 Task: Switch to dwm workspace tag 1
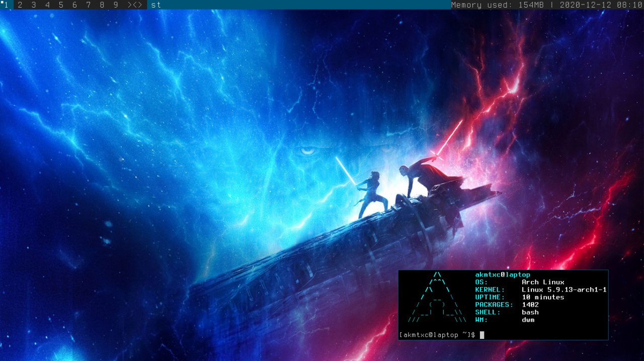click(x=6, y=5)
